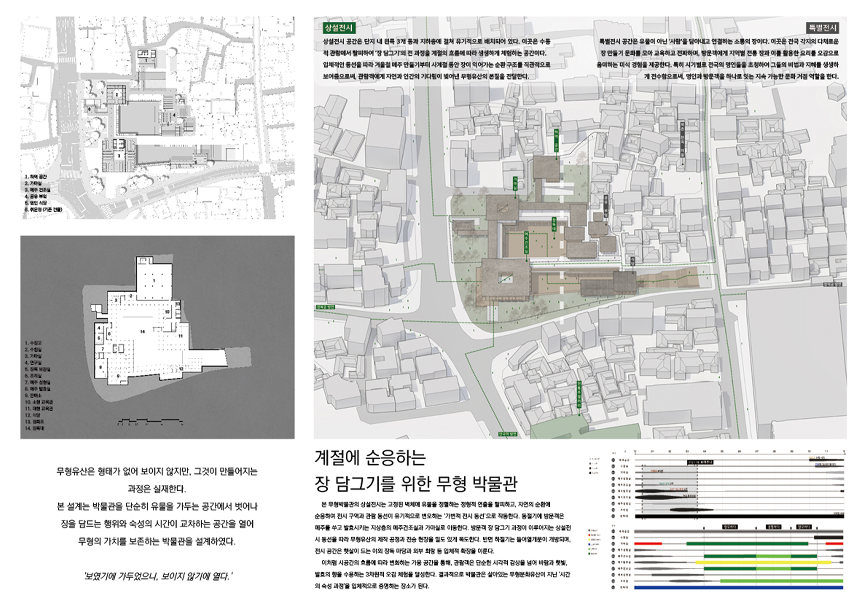
Task: Click the title line 장 담그기를 위한 무형 박물관
Action: point(416,484)
